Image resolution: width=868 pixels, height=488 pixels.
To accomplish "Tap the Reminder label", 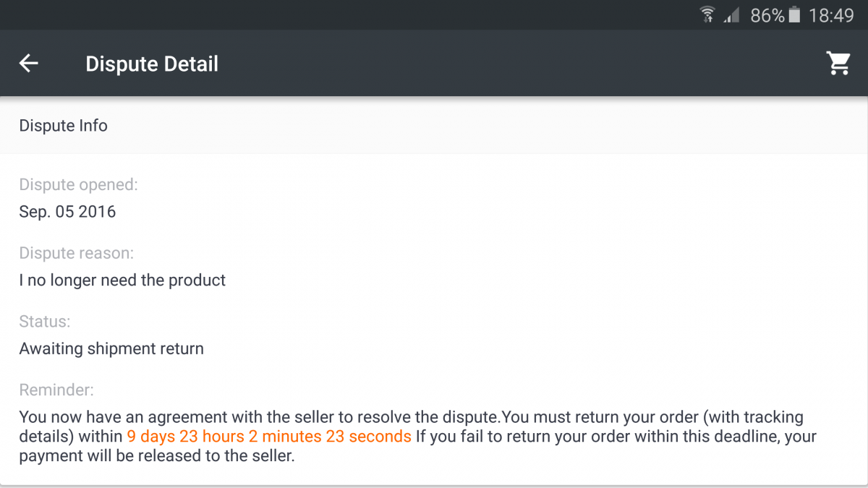I will click(56, 390).
